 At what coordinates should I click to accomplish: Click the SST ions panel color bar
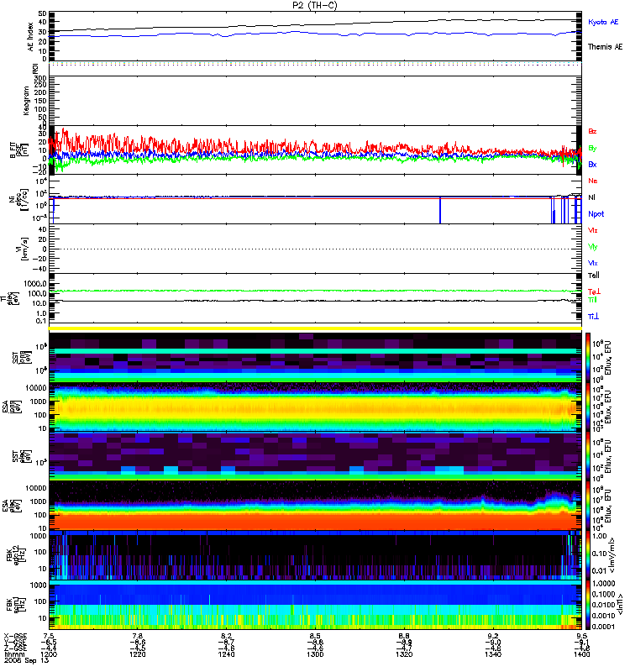pyautogui.click(x=588, y=357)
